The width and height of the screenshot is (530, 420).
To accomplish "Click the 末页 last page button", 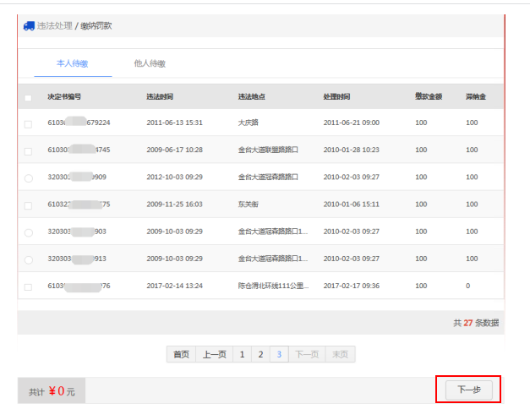I will (340, 355).
